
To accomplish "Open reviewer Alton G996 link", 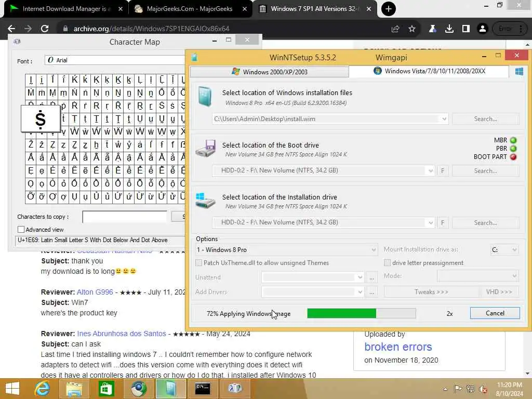I will pos(95,292).
